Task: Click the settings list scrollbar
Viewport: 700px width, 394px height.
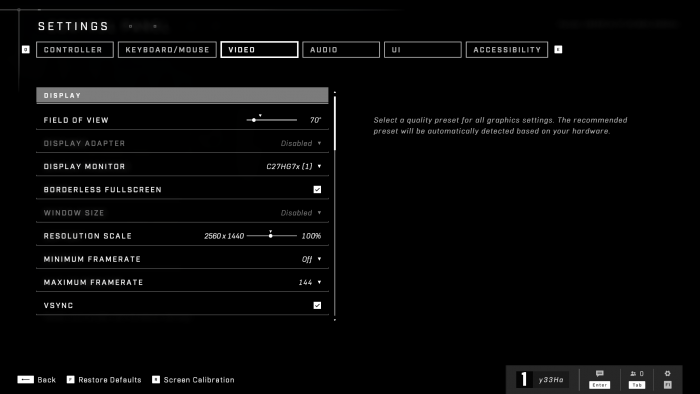Action: 335,205
